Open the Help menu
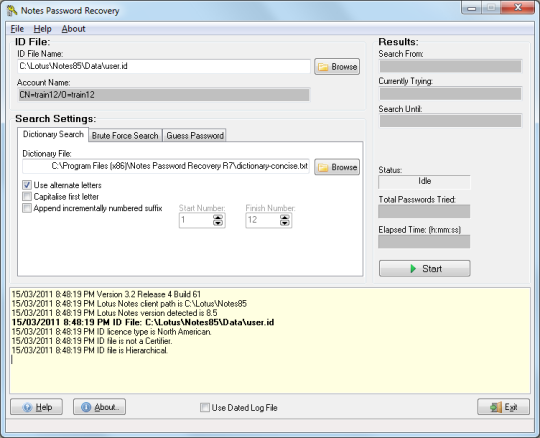The image size is (540, 438). 42,29
